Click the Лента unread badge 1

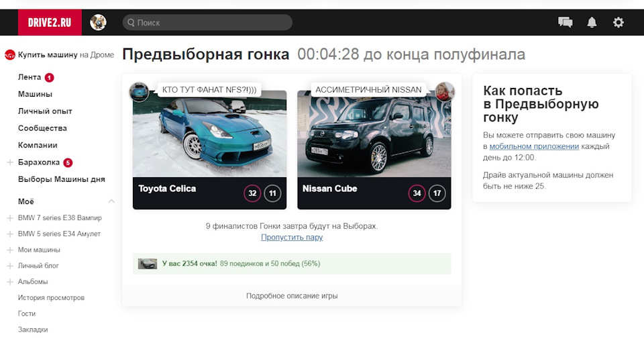(x=49, y=77)
